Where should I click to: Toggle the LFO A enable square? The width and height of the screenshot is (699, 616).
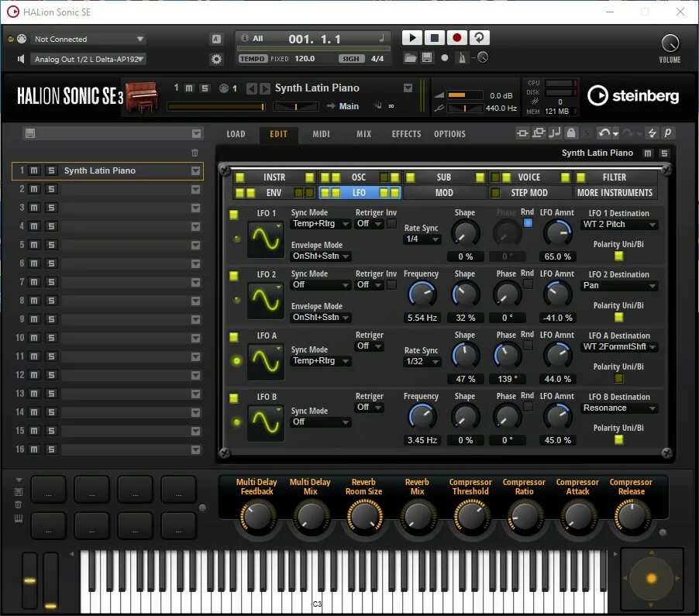233,337
